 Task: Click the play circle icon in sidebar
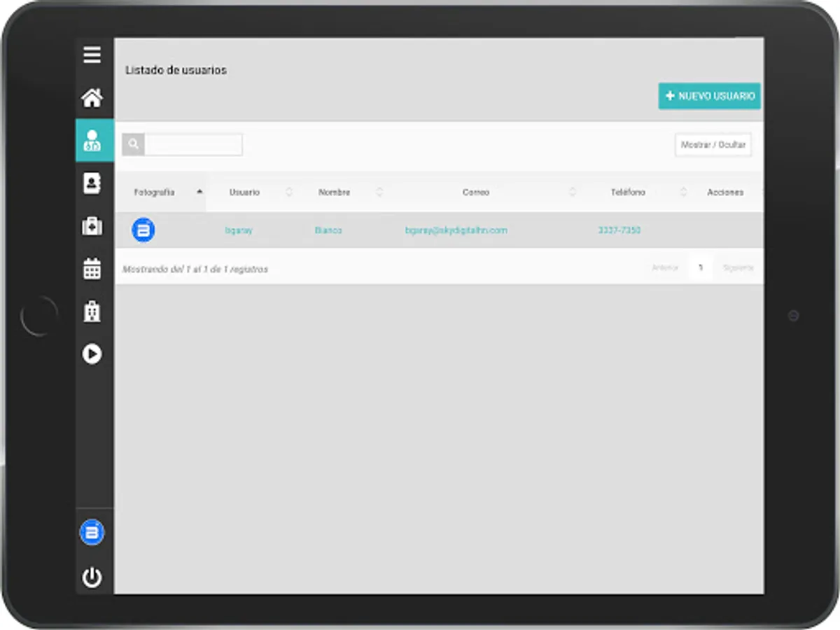tap(92, 354)
